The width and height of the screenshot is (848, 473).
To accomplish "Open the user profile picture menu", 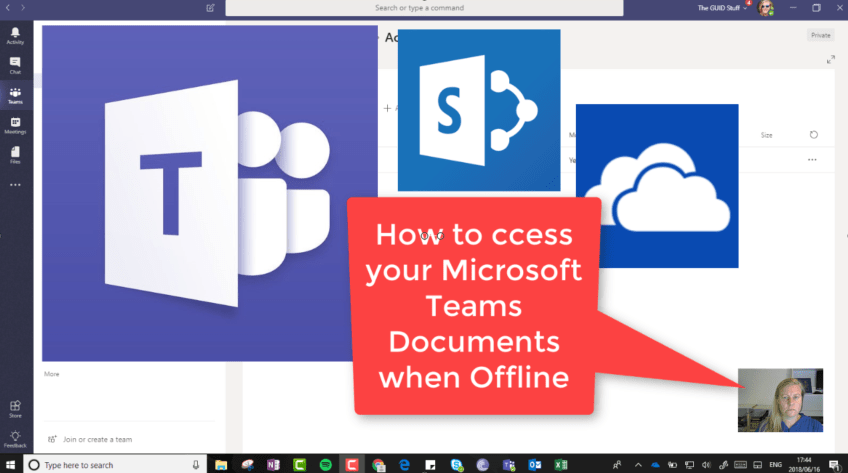I will 766,8.
